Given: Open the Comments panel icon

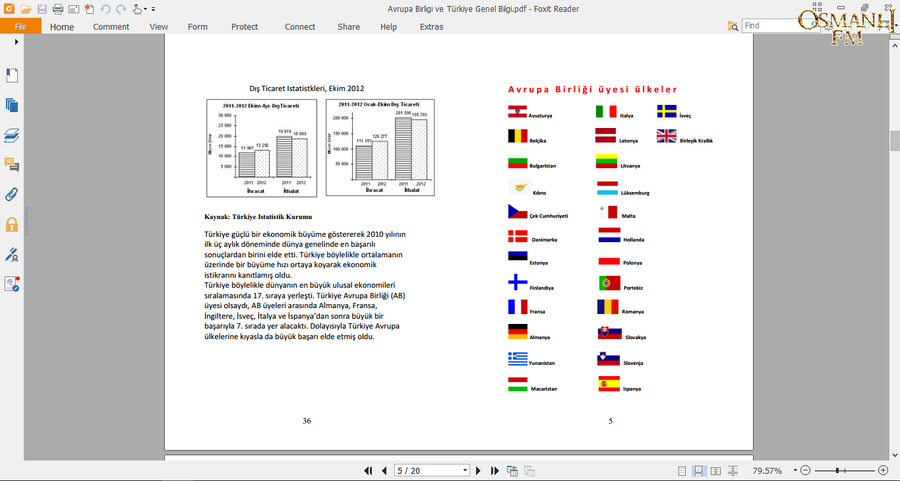Looking at the screenshot, I should (x=11, y=165).
